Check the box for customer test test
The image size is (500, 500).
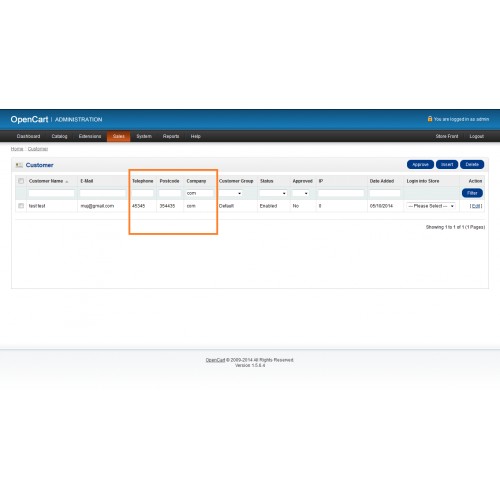(21, 206)
